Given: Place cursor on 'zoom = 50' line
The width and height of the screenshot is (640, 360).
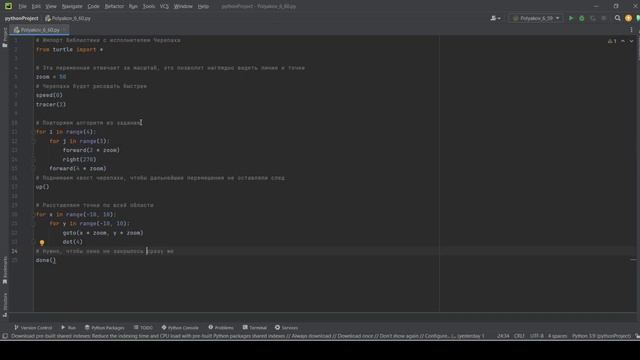Looking at the screenshot, I should point(51,77).
